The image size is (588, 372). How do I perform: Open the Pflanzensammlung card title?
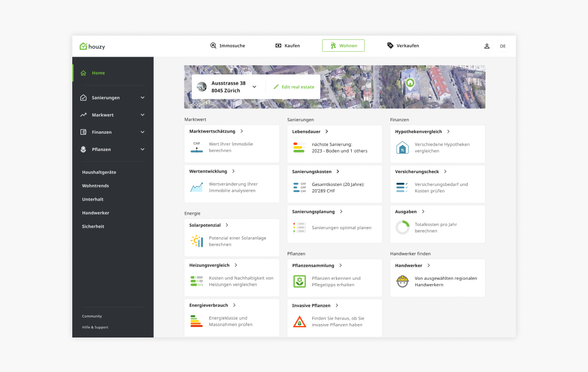[x=313, y=266]
